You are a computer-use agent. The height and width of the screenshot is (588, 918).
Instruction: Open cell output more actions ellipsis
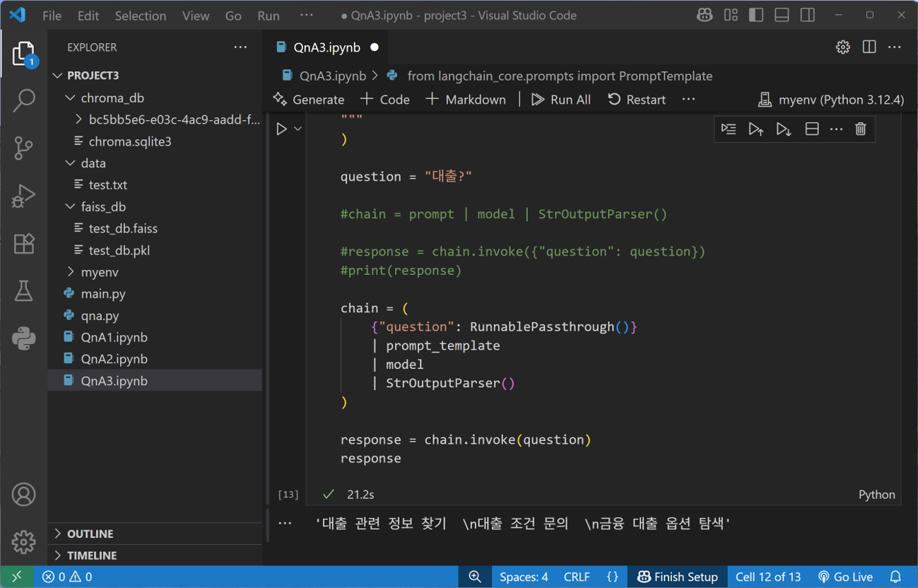pyautogui.click(x=285, y=524)
